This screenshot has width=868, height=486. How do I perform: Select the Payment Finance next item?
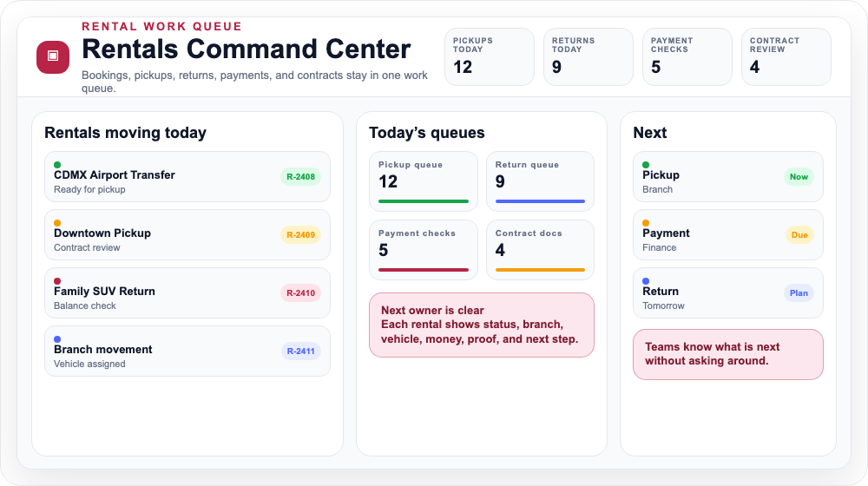(x=728, y=234)
